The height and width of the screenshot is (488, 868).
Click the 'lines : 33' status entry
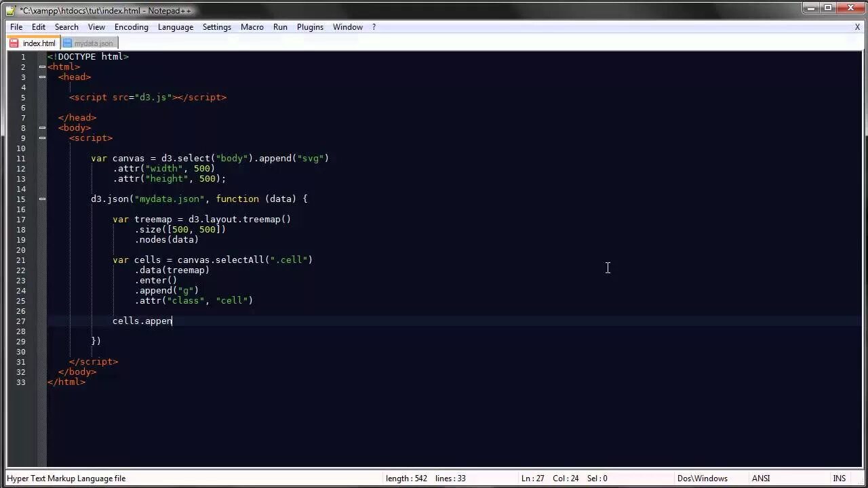(450, 479)
